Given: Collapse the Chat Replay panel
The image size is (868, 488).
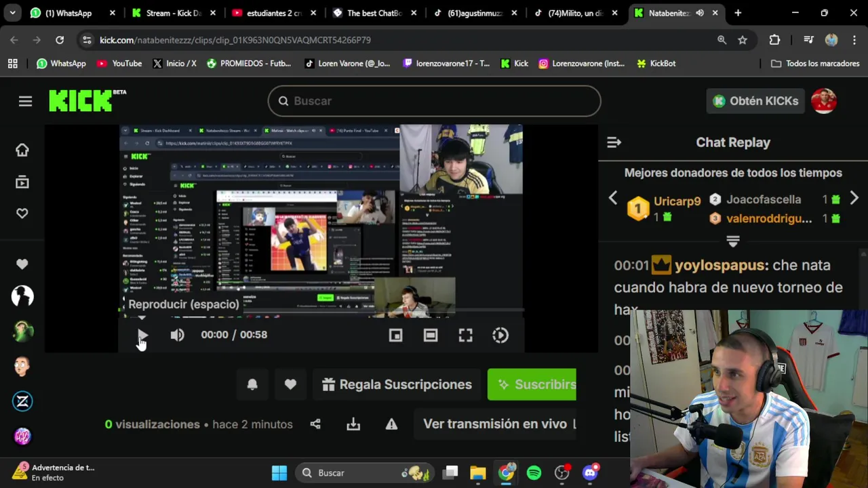Looking at the screenshot, I should (x=614, y=142).
